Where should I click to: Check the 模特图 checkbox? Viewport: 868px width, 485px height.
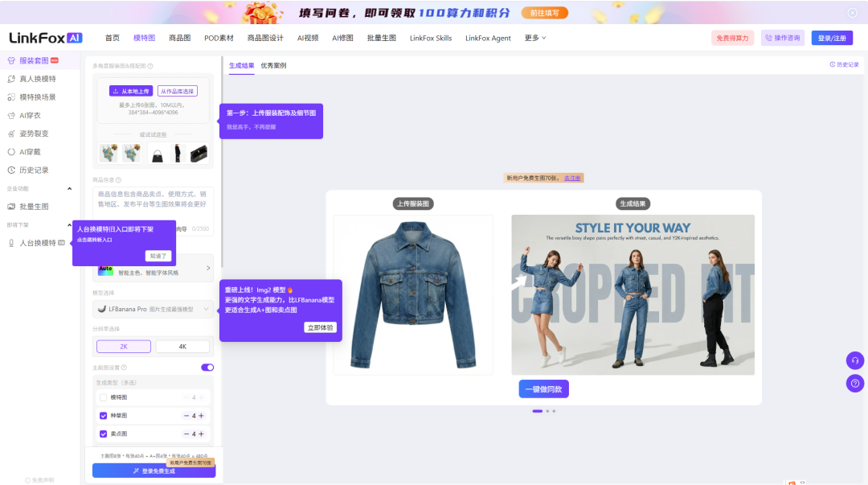(103, 397)
